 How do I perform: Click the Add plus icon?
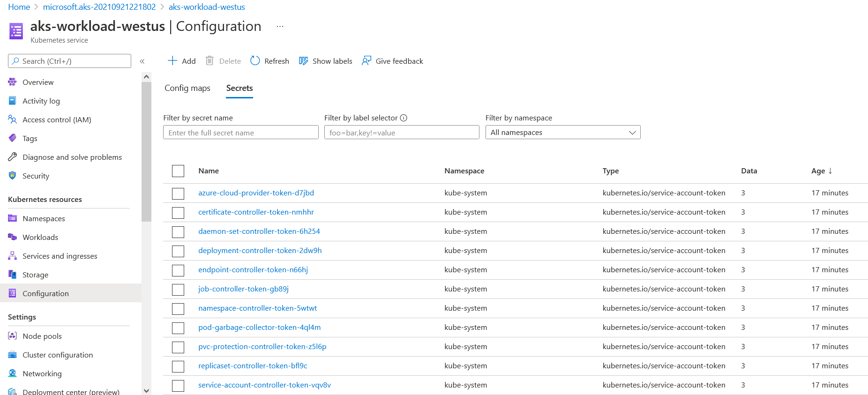pos(172,61)
